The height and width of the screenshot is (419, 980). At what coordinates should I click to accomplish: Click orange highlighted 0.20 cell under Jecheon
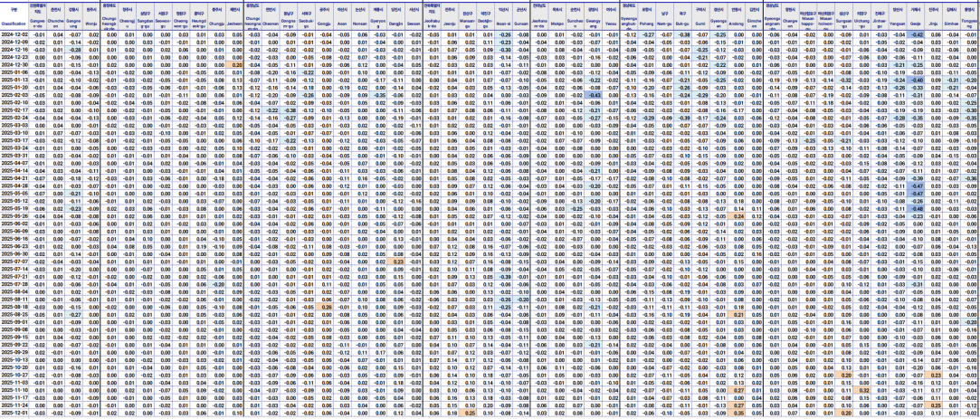(x=235, y=65)
